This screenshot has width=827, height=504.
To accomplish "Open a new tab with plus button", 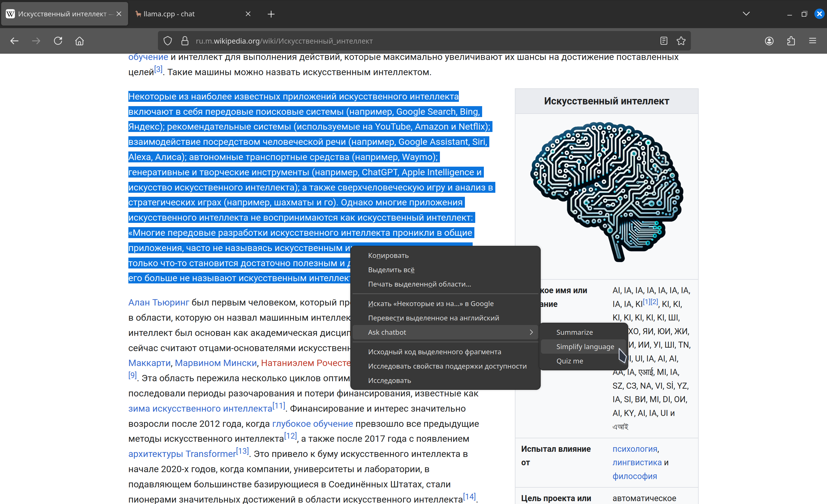I will tap(271, 14).
